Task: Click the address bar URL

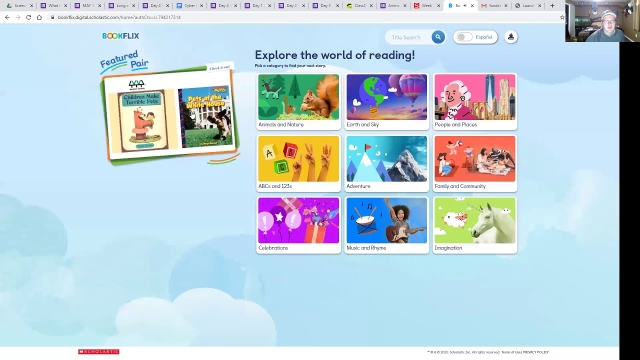Action: coord(119,18)
